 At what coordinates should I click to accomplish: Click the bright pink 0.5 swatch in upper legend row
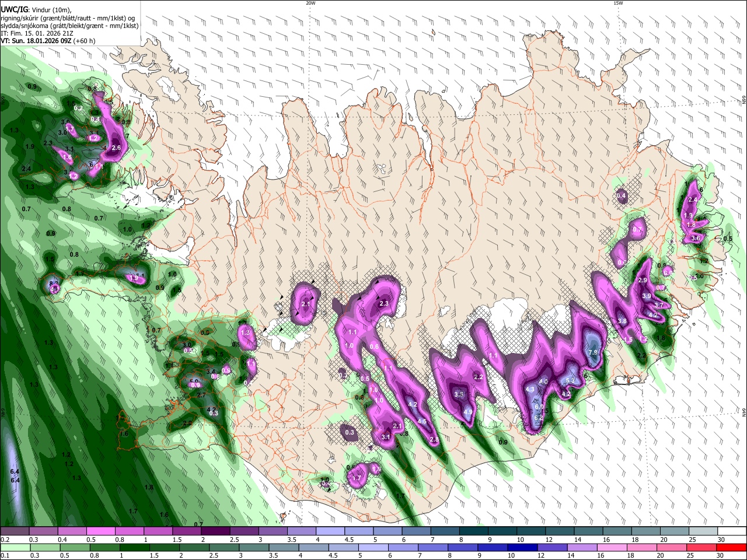tap(100, 531)
